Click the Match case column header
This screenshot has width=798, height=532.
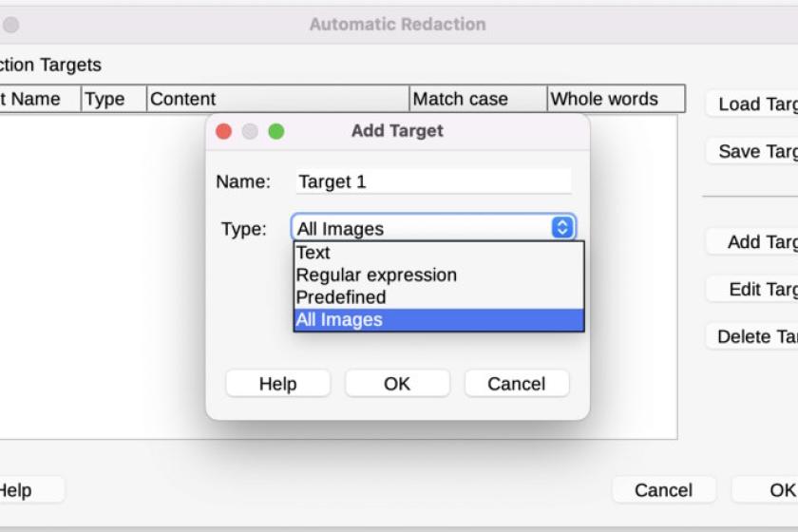[479, 99]
